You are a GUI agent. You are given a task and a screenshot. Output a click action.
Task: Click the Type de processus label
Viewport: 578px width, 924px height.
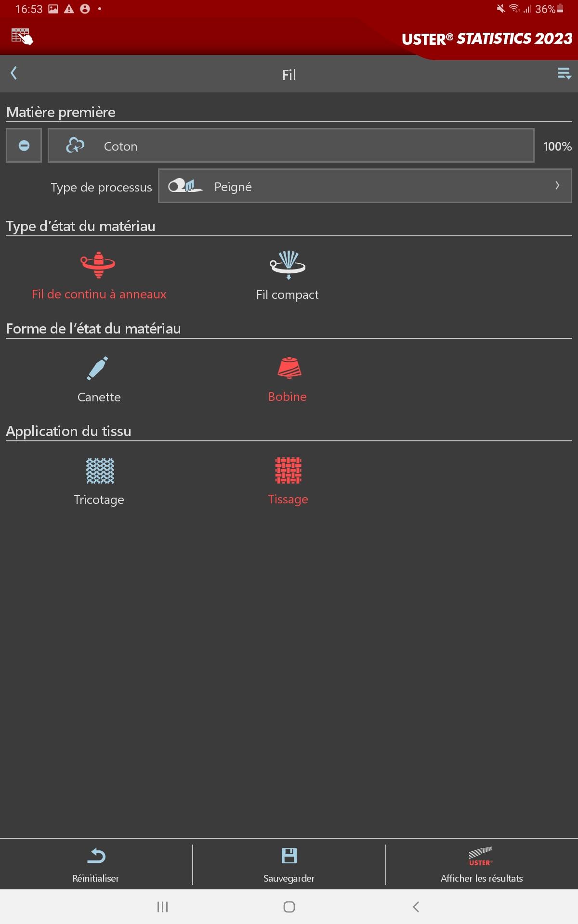tap(101, 187)
